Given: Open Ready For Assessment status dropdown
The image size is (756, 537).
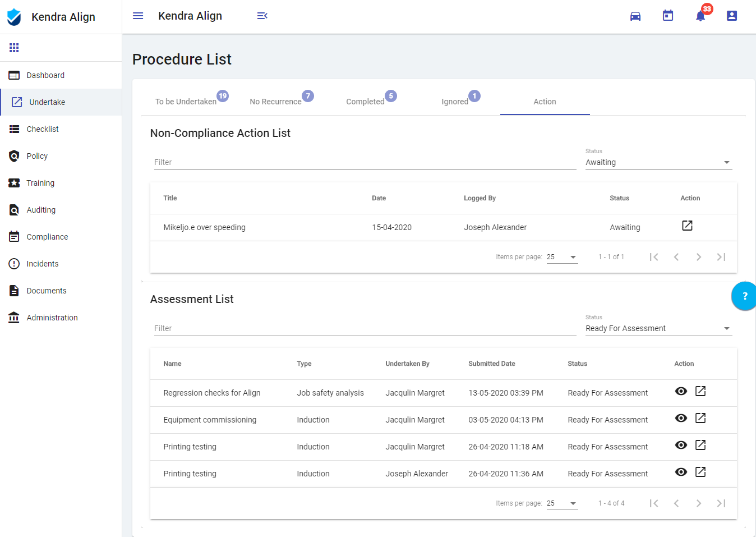Looking at the screenshot, I should coord(658,328).
